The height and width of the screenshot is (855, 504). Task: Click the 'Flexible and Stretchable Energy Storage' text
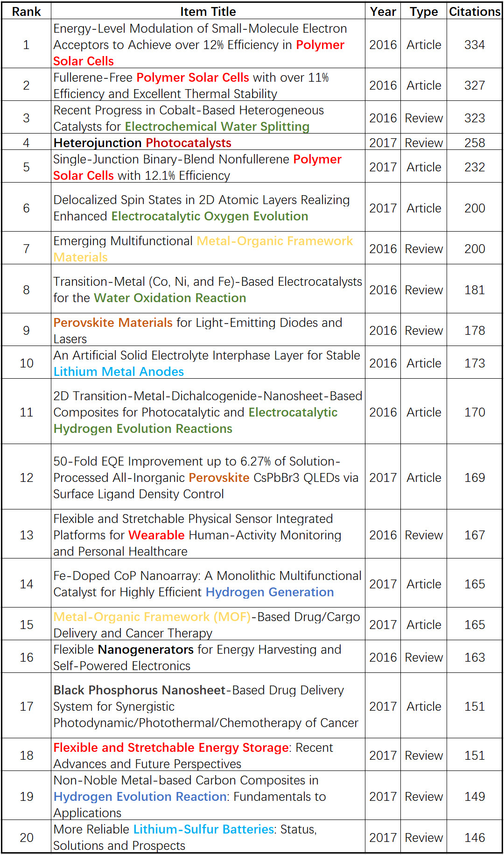pos(171,748)
